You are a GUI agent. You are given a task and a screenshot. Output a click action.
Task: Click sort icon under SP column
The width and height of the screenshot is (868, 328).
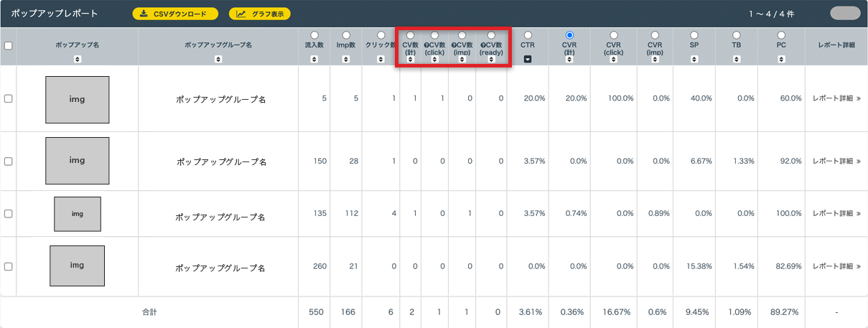(694, 60)
